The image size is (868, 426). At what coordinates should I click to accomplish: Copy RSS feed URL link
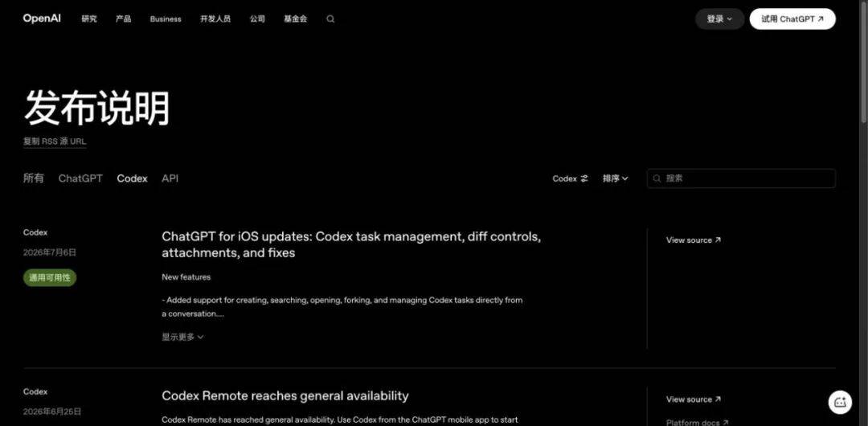pyautogui.click(x=55, y=141)
